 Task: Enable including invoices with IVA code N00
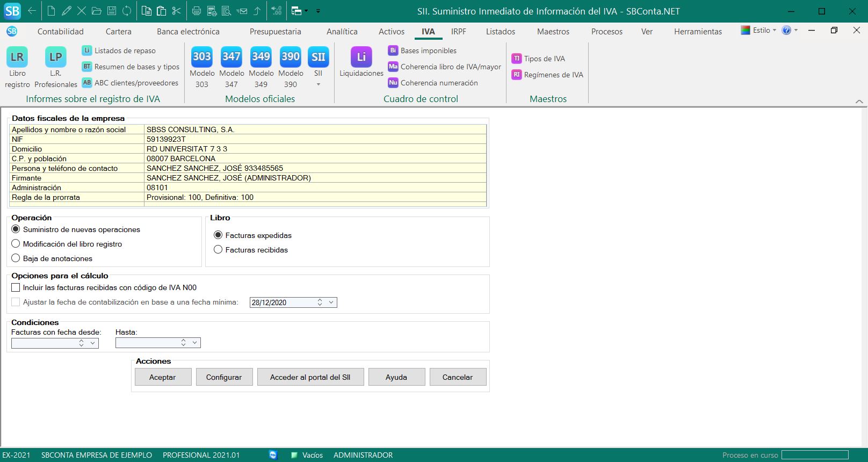pyautogui.click(x=16, y=288)
